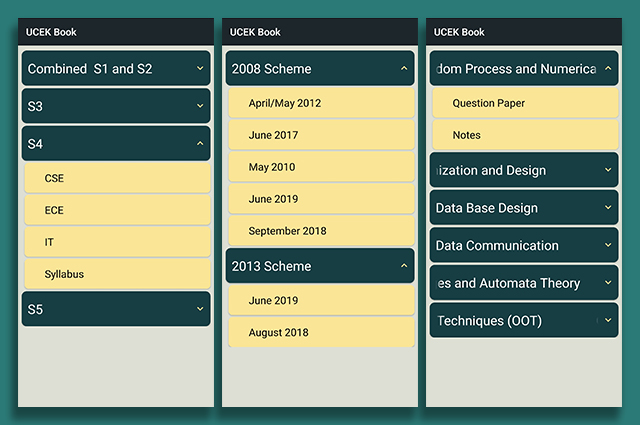Screen dimensions: 640x425
Task: Click the Data Communication chevron icon
Action: click(608, 246)
